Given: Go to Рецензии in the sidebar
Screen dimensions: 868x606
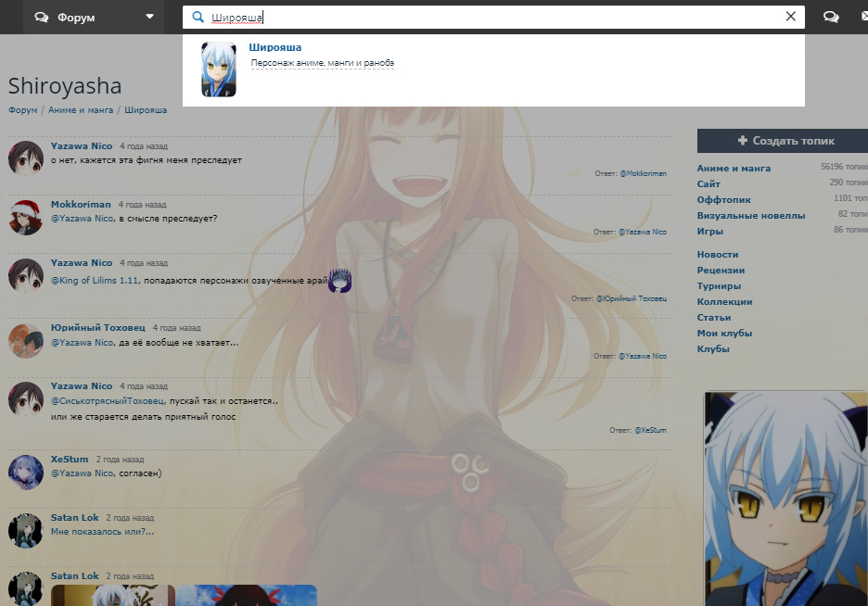Looking at the screenshot, I should click(721, 271).
